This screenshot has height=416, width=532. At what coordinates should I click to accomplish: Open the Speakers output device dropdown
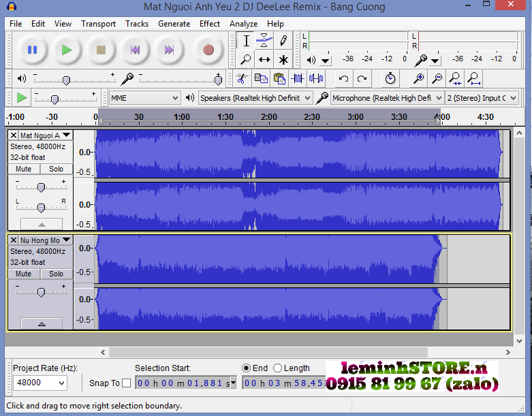point(255,98)
